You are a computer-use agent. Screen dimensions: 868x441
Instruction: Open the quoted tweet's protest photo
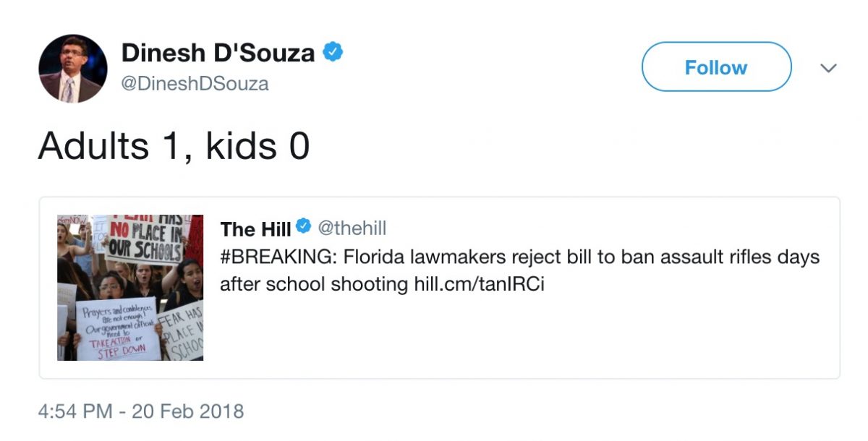(130, 287)
